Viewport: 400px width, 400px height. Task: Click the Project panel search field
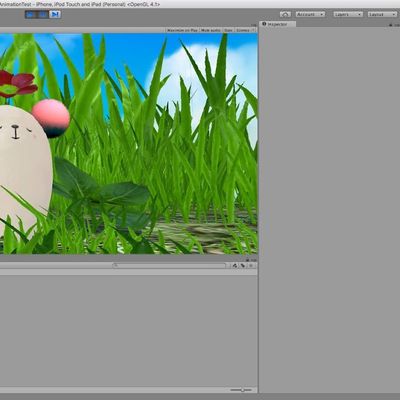[x=169, y=266]
